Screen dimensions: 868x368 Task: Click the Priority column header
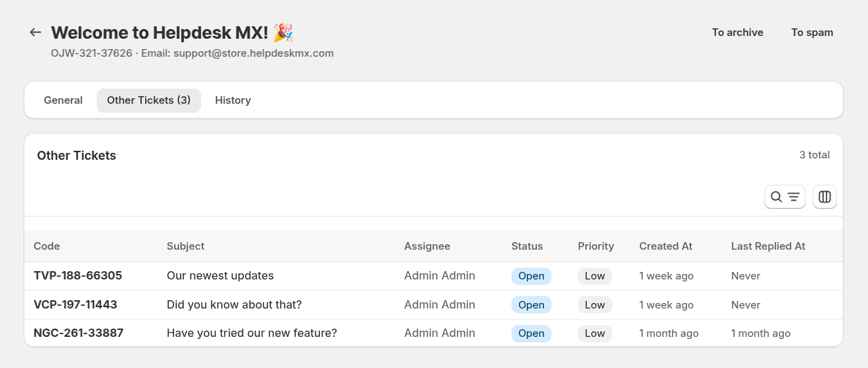tap(596, 246)
